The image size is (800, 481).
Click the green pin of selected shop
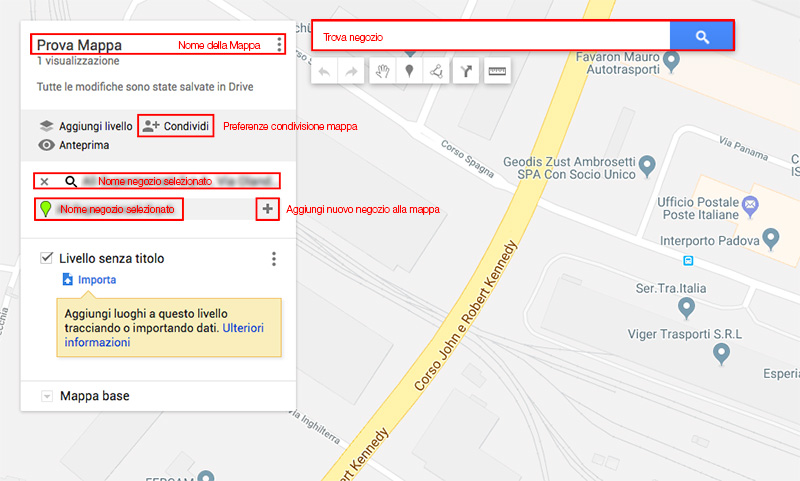click(x=45, y=209)
